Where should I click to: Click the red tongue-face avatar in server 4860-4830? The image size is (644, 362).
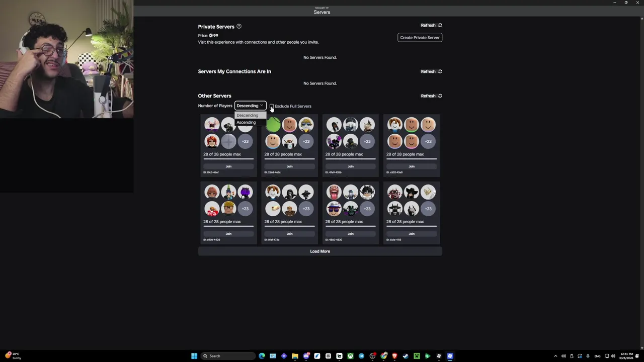pyautogui.click(x=334, y=192)
